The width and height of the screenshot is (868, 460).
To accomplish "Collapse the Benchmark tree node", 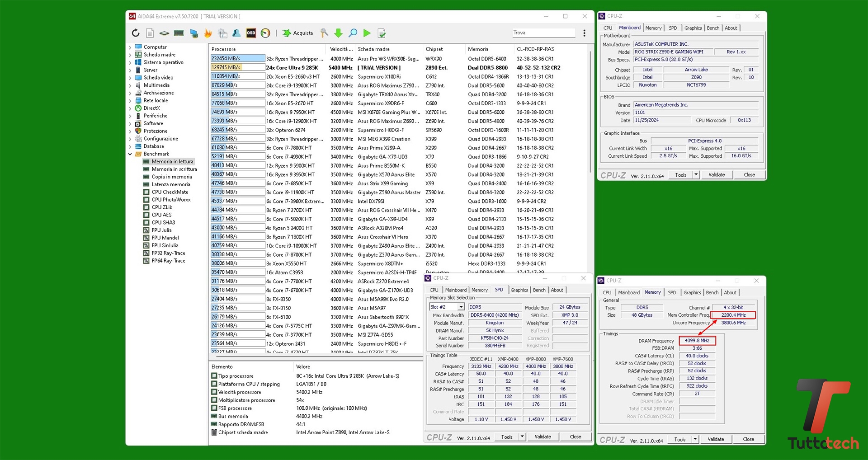I will (x=130, y=154).
